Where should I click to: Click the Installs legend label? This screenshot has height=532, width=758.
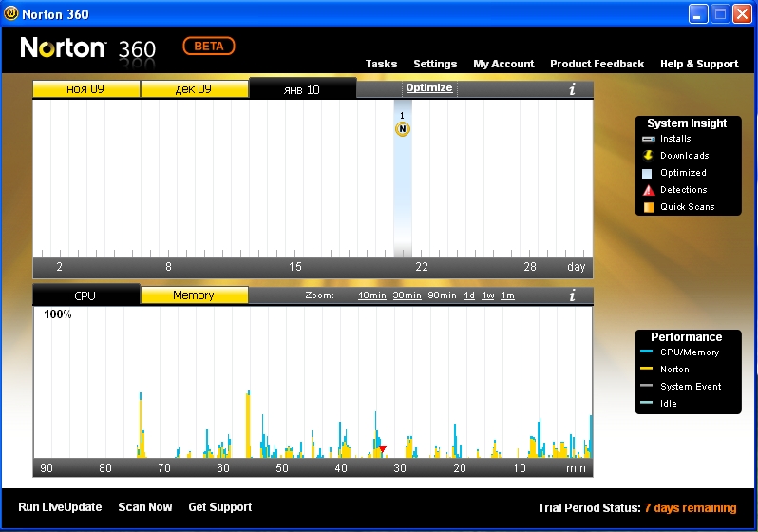(675, 139)
